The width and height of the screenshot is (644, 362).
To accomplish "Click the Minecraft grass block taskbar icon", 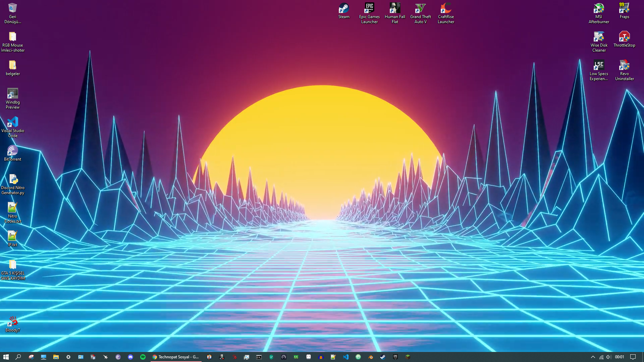I will coord(408,357).
